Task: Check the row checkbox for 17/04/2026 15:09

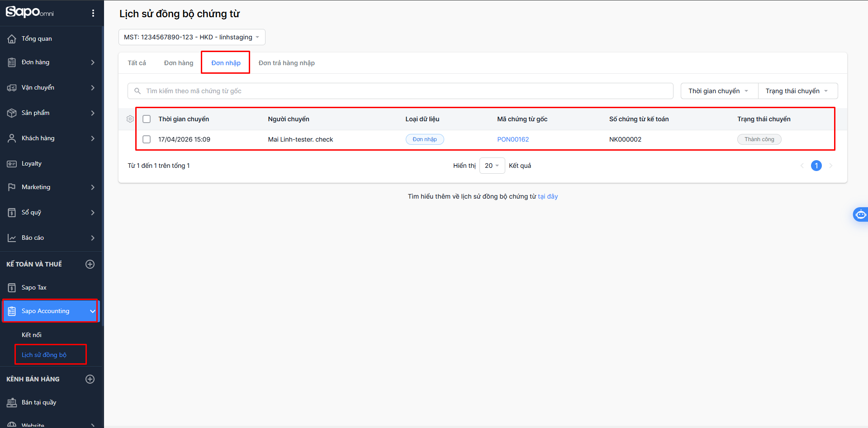Action: point(147,139)
